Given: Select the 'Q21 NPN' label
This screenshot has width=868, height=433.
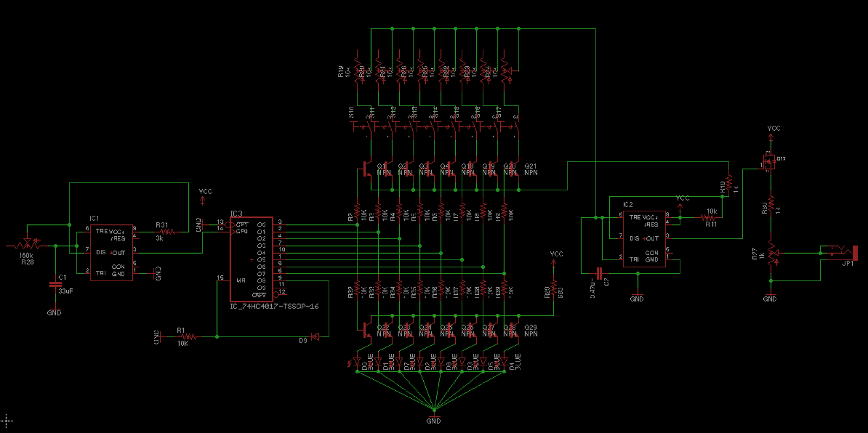Looking at the screenshot, I should click(x=531, y=170).
